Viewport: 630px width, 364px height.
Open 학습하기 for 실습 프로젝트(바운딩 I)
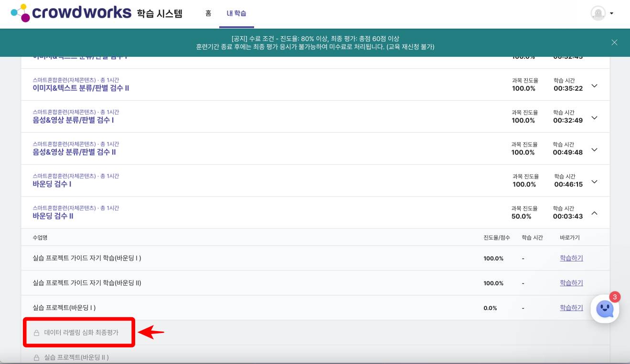pos(571,308)
